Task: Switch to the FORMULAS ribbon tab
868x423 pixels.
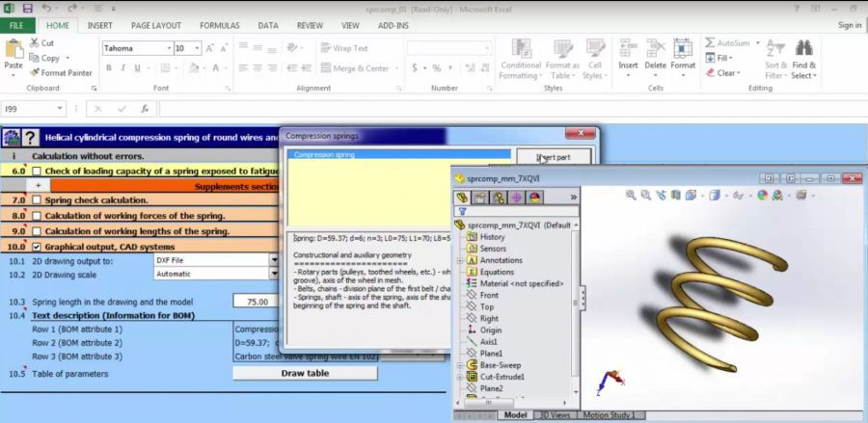Action: click(x=220, y=25)
